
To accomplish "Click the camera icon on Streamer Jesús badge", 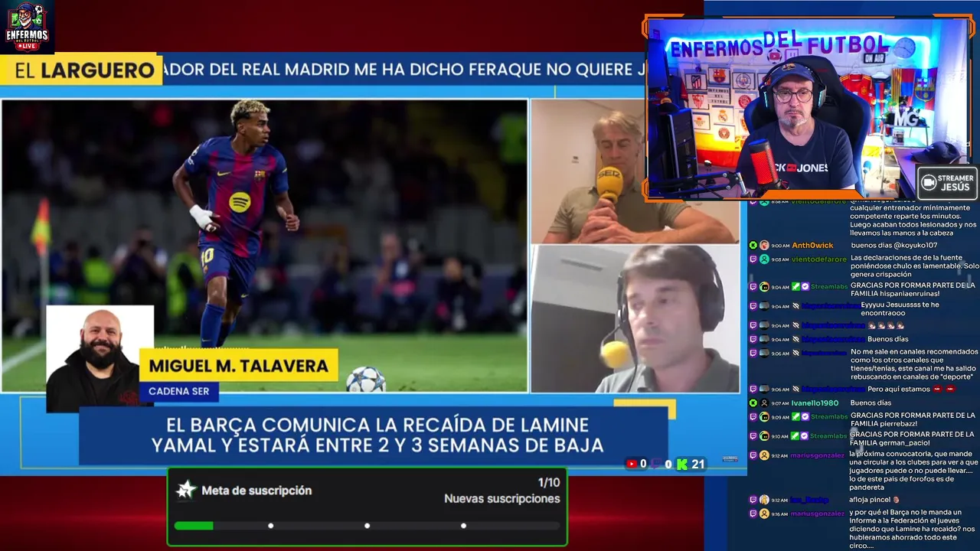I will [929, 182].
